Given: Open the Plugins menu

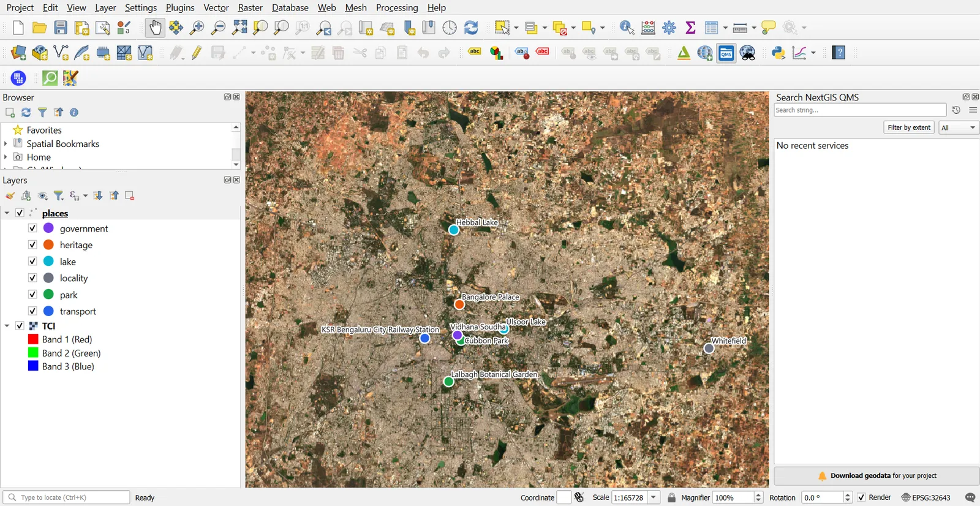Looking at the screenshot, I should coord(180,7).
